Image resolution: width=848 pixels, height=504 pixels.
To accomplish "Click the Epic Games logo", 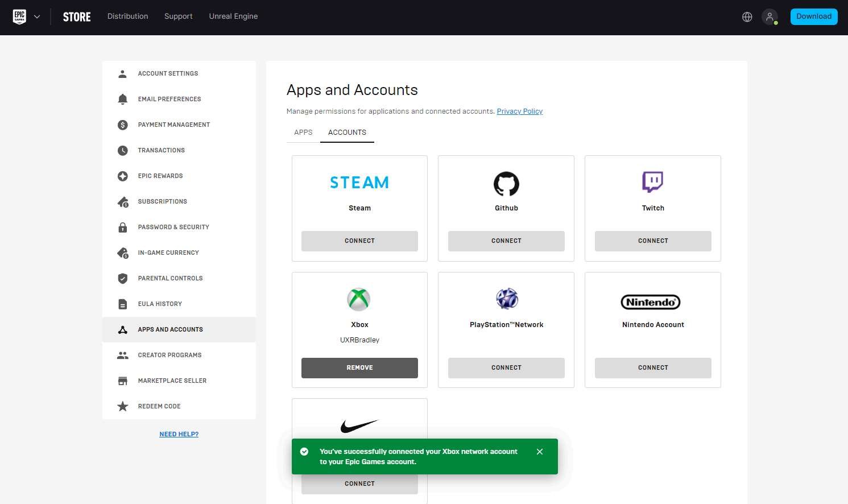I will click(x=19, y=16).
